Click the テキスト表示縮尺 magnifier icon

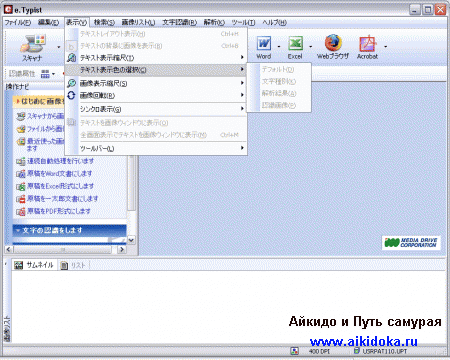(x=71, y=58)
